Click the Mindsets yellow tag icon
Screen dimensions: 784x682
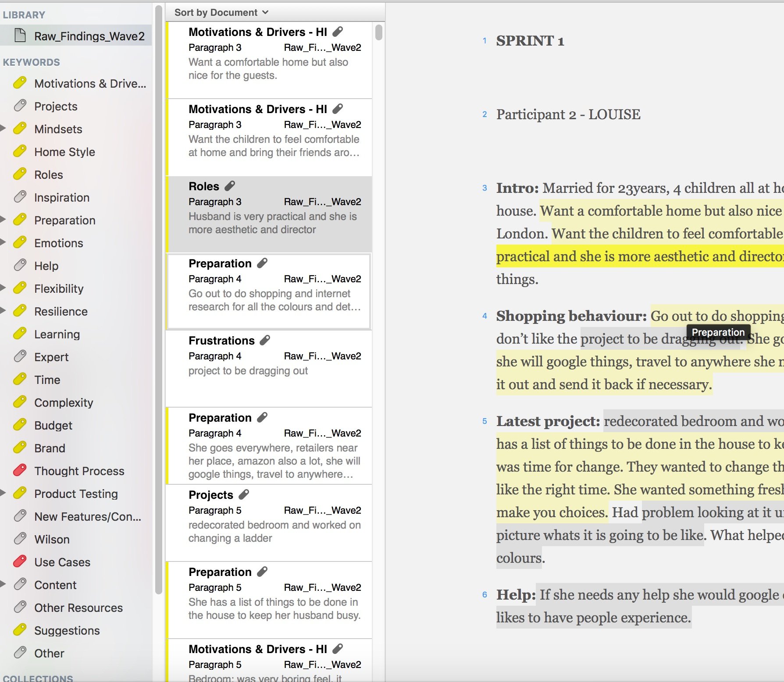20,128
